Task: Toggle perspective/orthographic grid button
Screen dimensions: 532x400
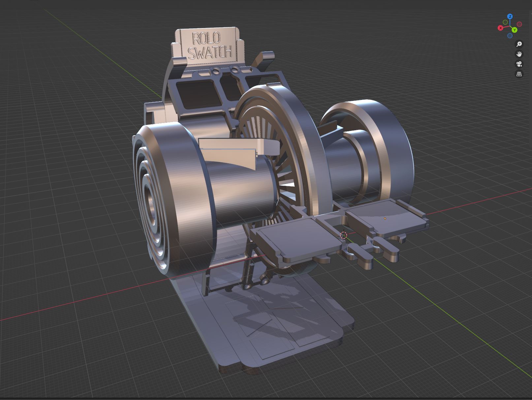Action: [519, 74]
